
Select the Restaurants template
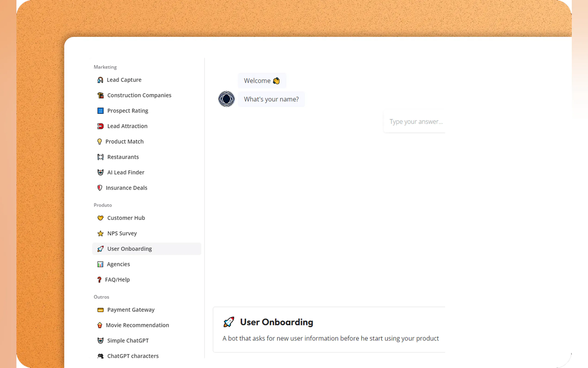click(x=123, y=157)
